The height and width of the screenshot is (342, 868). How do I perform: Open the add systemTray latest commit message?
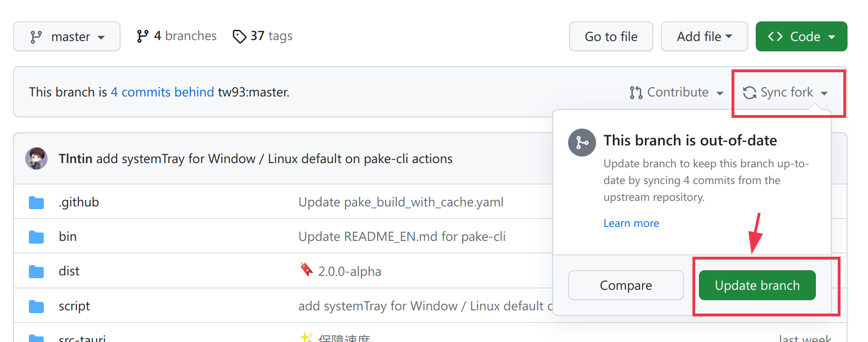tap(274, 159)
